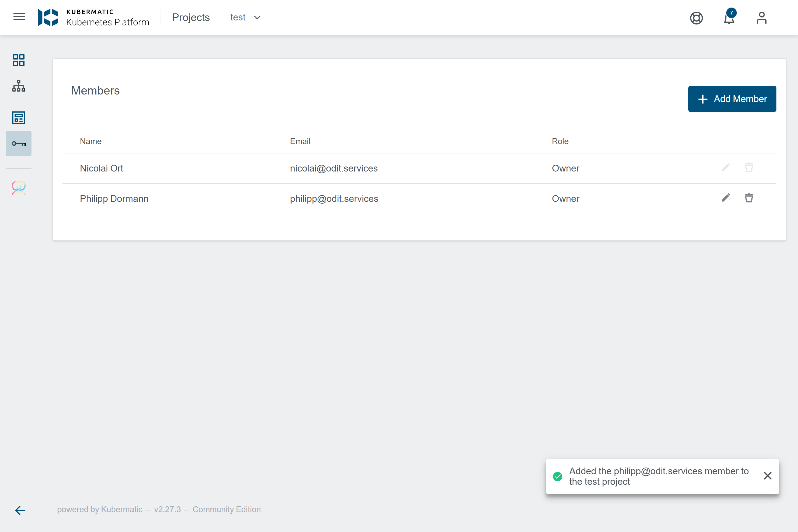Delete member Philipp Dormann
The width and height of the screenshot is (798, 532).
tap(749, 198)
